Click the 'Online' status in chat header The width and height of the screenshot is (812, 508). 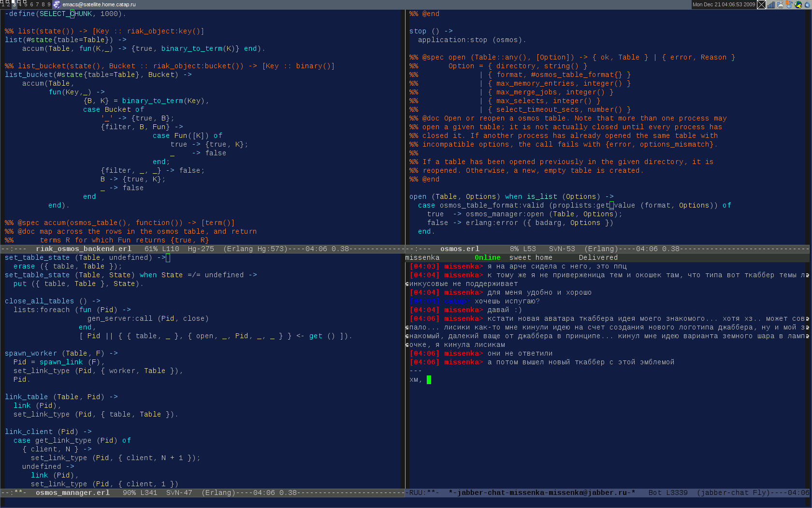pyautogui.click(x=488, y=257)
